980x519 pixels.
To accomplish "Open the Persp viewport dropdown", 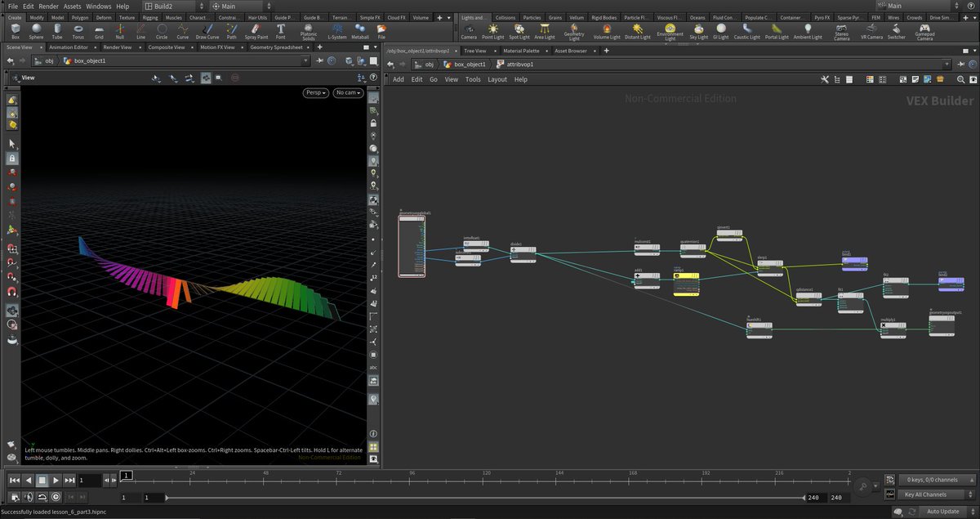I will (316, 92).
